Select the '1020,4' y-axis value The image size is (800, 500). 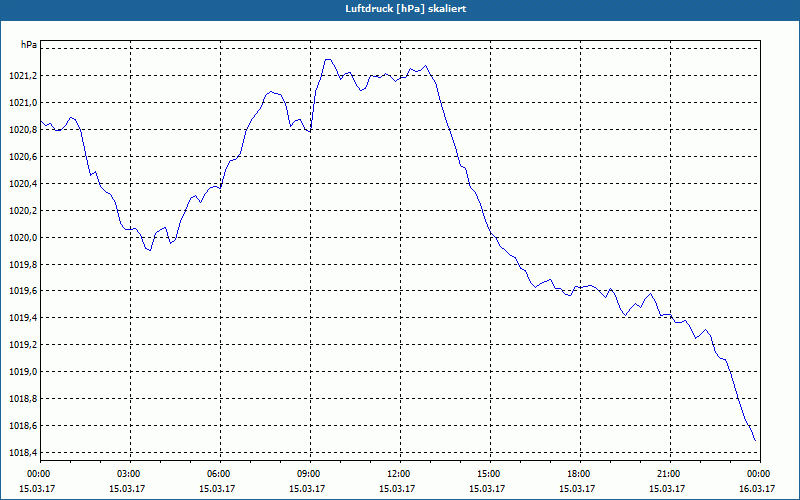(x=23, y=184)
